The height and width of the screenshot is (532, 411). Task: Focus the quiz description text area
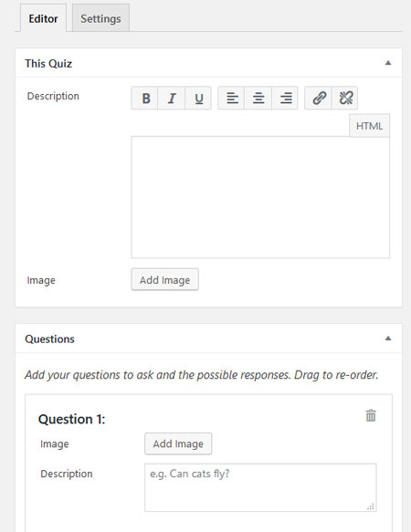tap(260, 197)
